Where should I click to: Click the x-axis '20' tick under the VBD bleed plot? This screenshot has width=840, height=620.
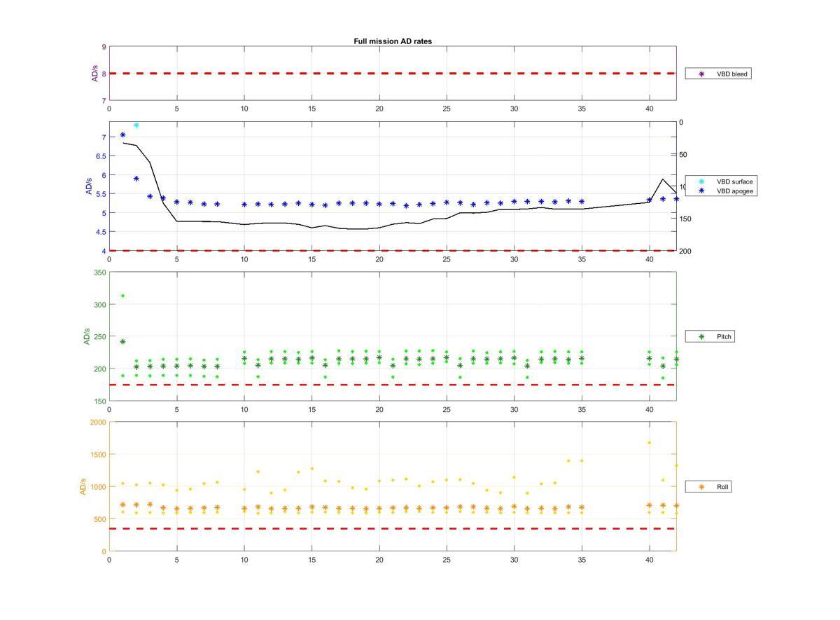tap(379, 109)
